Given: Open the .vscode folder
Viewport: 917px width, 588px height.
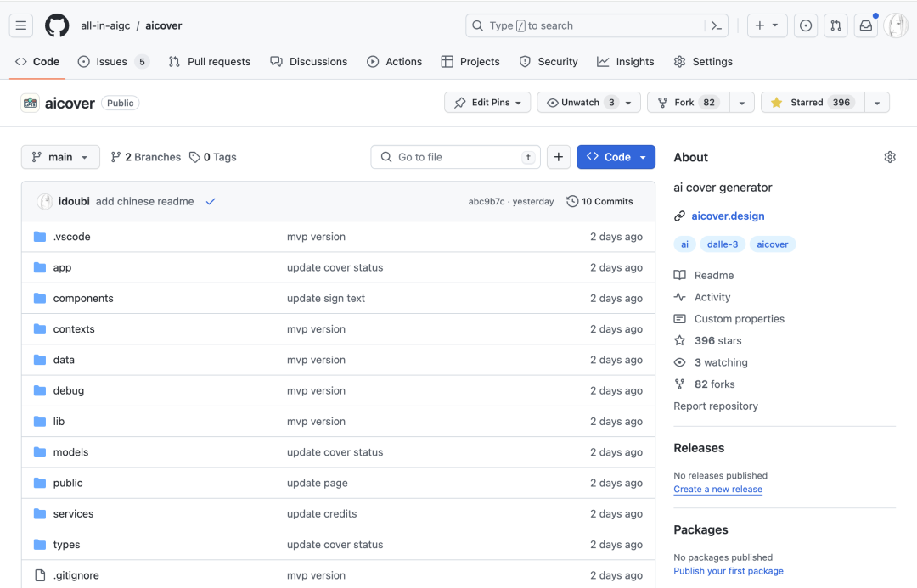Looking at the screenshot, I should pyautogui.click(x=72, y=237).
